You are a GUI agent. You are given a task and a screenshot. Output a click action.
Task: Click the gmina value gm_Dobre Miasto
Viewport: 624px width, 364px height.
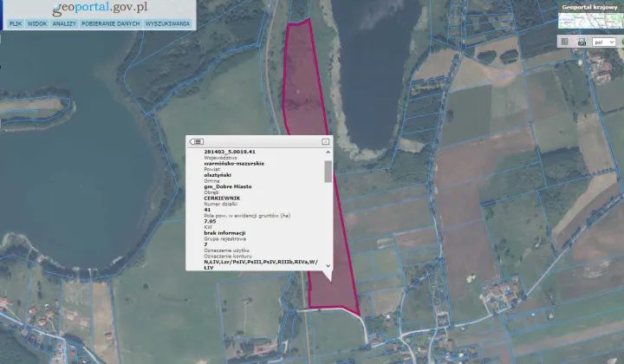click(228, 186)
